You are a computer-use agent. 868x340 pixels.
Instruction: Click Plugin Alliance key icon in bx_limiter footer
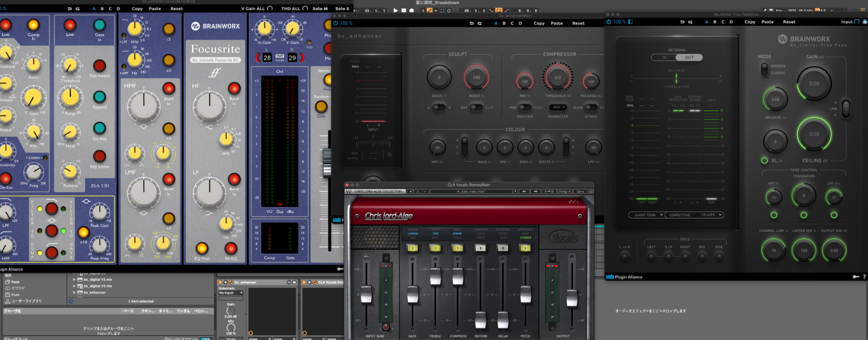(856, 277)
